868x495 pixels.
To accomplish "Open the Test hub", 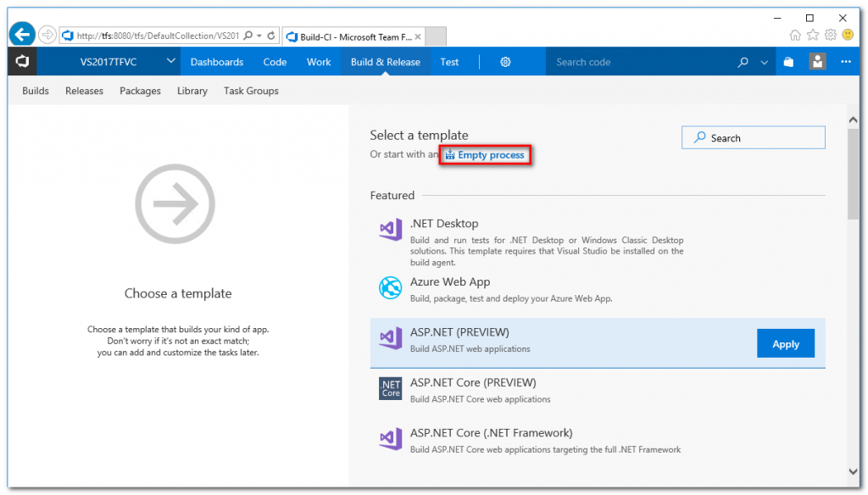I will tap(449, 62).
